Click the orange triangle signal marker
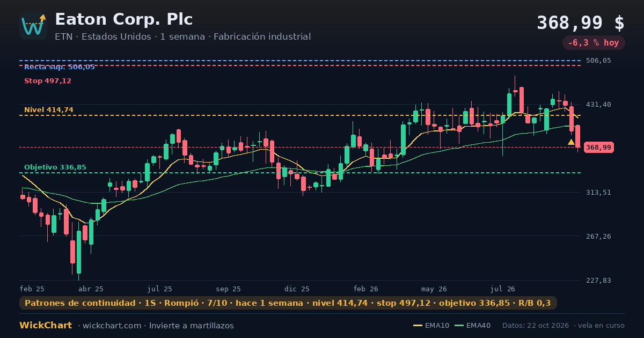 (571, 142)
